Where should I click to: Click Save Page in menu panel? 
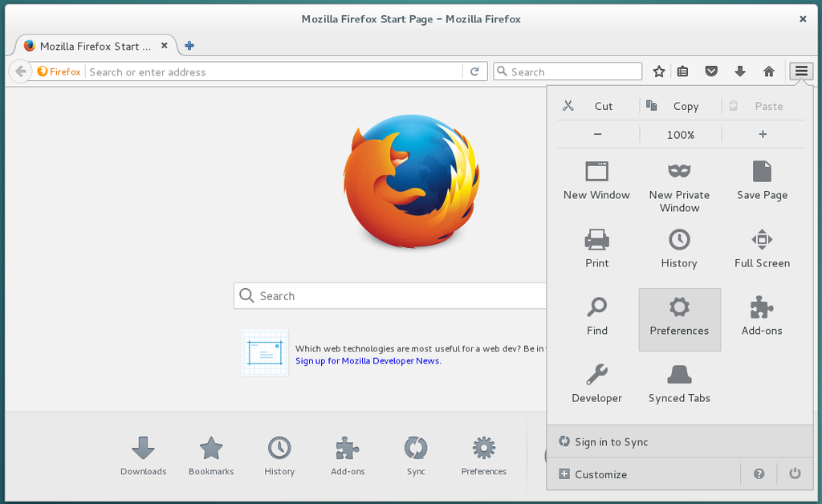point(763,182)
